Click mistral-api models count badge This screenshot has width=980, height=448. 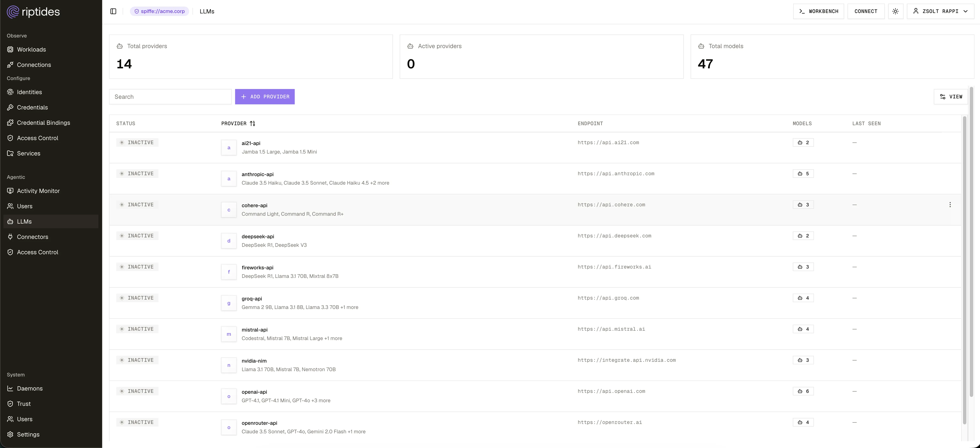click(x=803, y=329)
